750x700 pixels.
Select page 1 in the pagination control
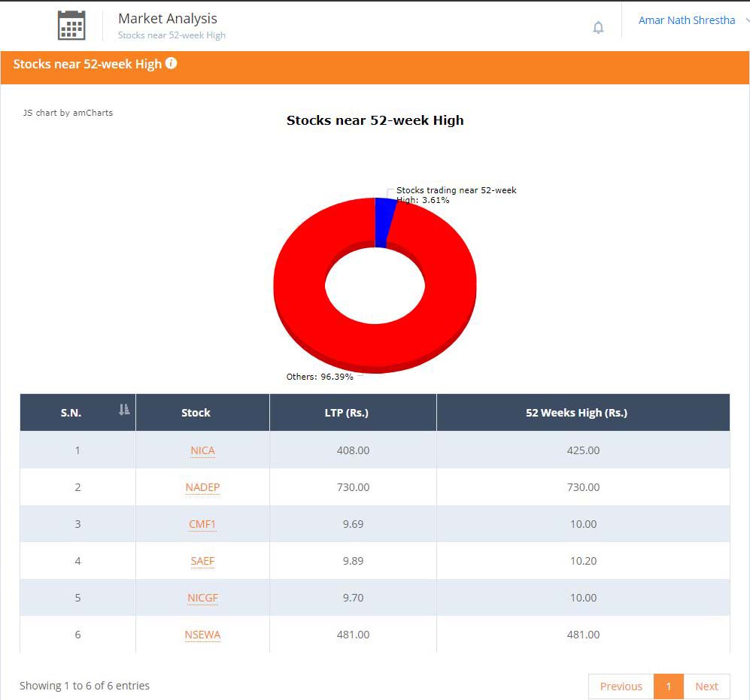pyautogui.click(x=668, y=686)
